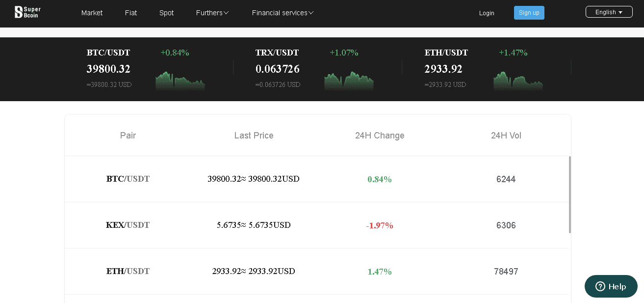The width and height of the screenshot is (644, 303).
Task: Click the TRX/USDT mini price chart
Action: tap(349, 81)
